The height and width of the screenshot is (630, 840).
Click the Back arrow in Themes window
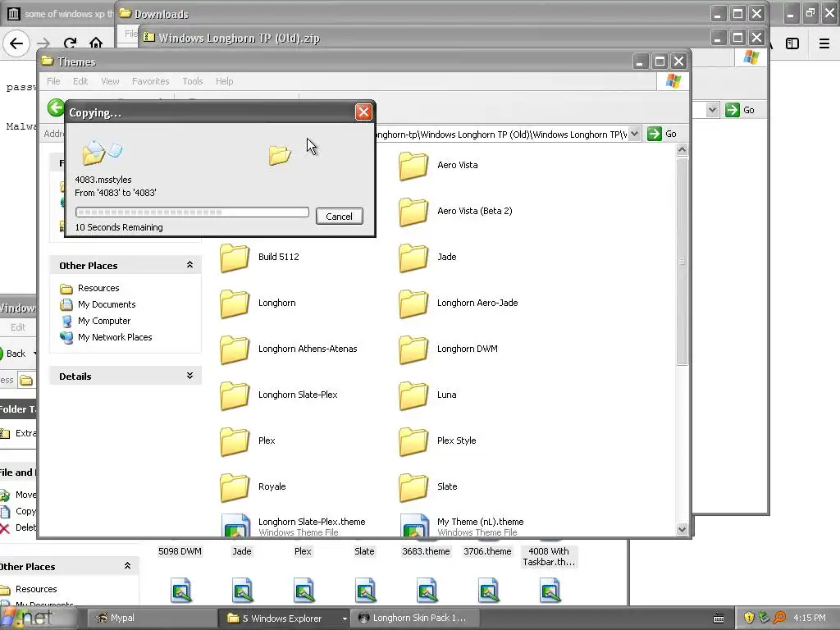point(55,107)
